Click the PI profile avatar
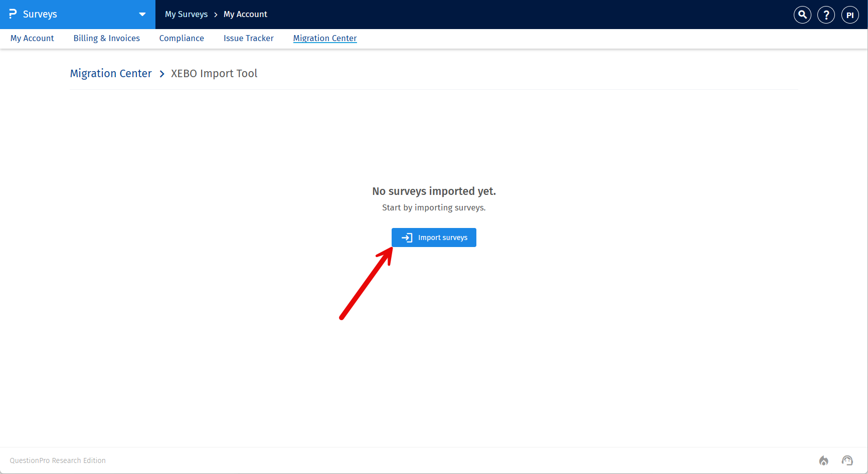The height and width of the screenshot is (474, 868). point(850,15)
